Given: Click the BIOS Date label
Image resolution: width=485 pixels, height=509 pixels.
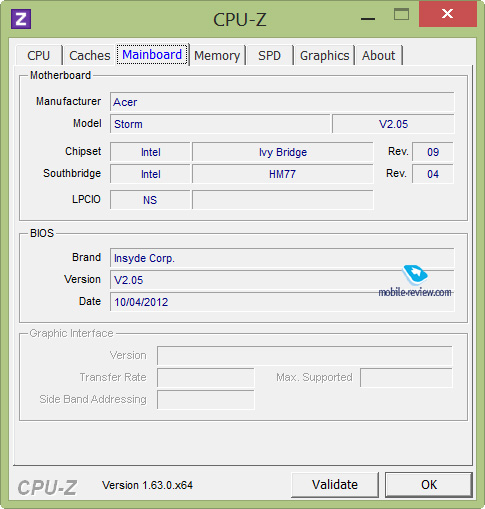Looking at the screenshot, I should coord(90,301).
